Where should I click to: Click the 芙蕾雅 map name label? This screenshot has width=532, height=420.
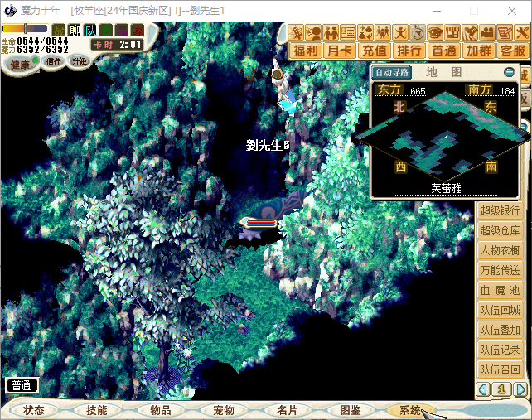(446, 188)
